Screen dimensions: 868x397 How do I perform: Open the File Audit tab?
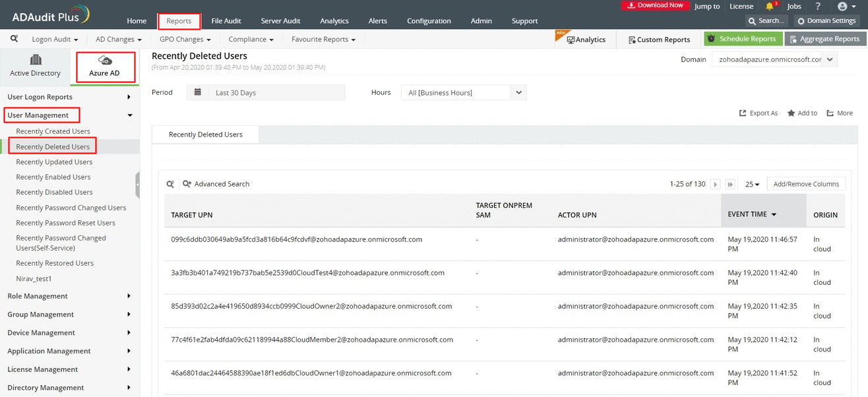[x=226, y=21]
